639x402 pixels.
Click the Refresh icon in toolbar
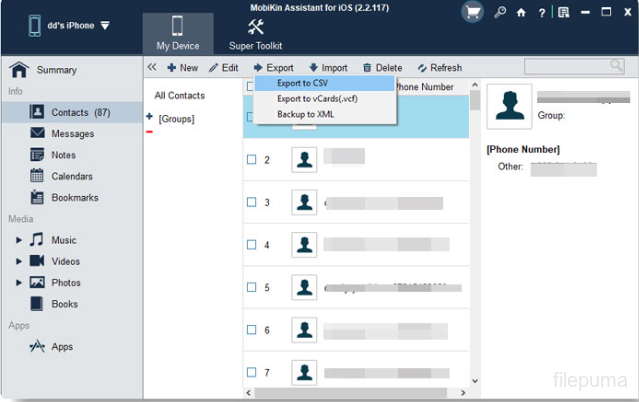point(422,68)
